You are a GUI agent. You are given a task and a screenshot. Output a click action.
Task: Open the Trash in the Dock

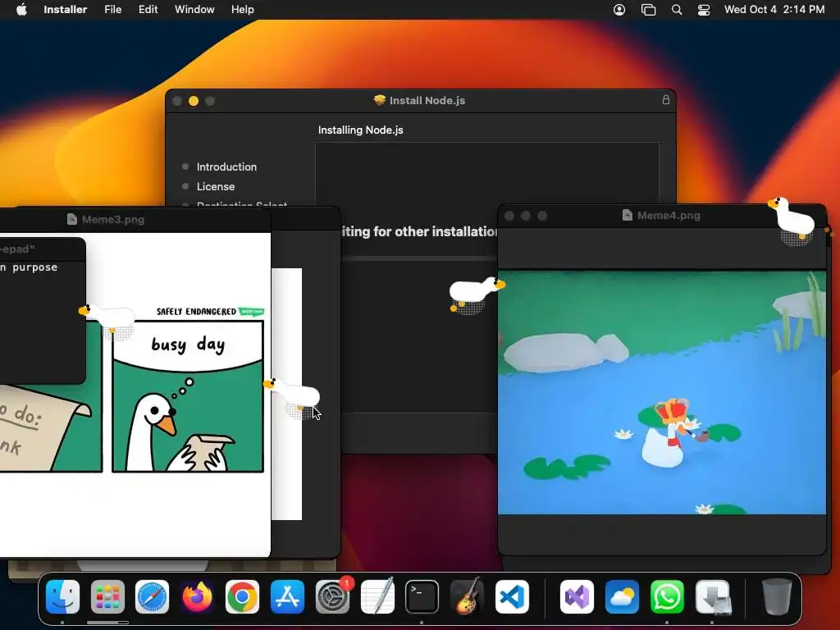point(777,597)
